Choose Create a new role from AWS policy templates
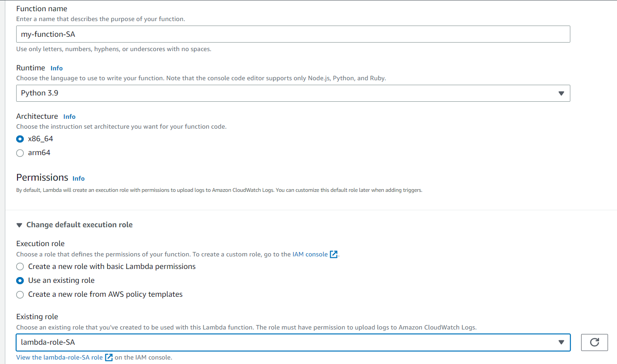Image resolution: width=617 pixels, height=364 pixels. pos(20,295)
